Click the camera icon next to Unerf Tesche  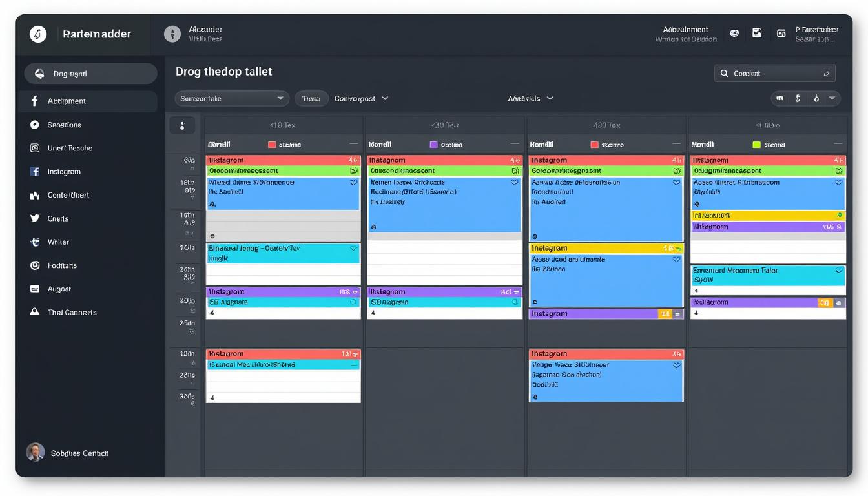click(x=35, y=149)
